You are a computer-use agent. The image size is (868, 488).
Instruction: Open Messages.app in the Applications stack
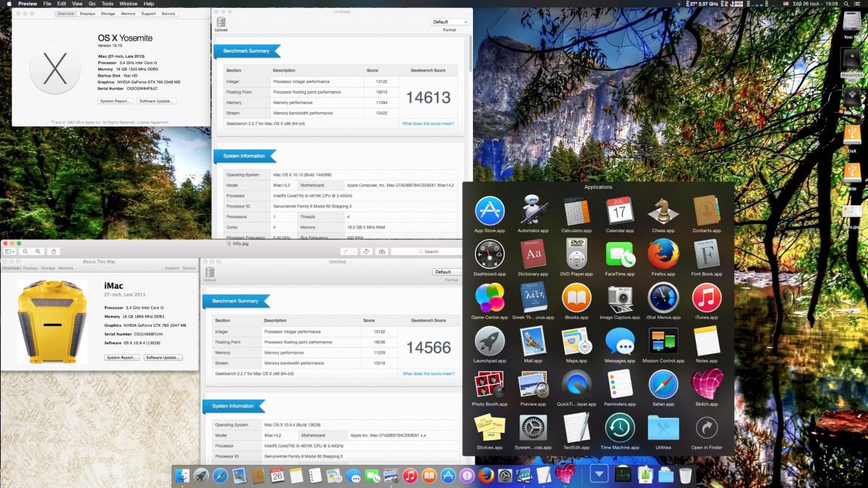coord(620,341)
